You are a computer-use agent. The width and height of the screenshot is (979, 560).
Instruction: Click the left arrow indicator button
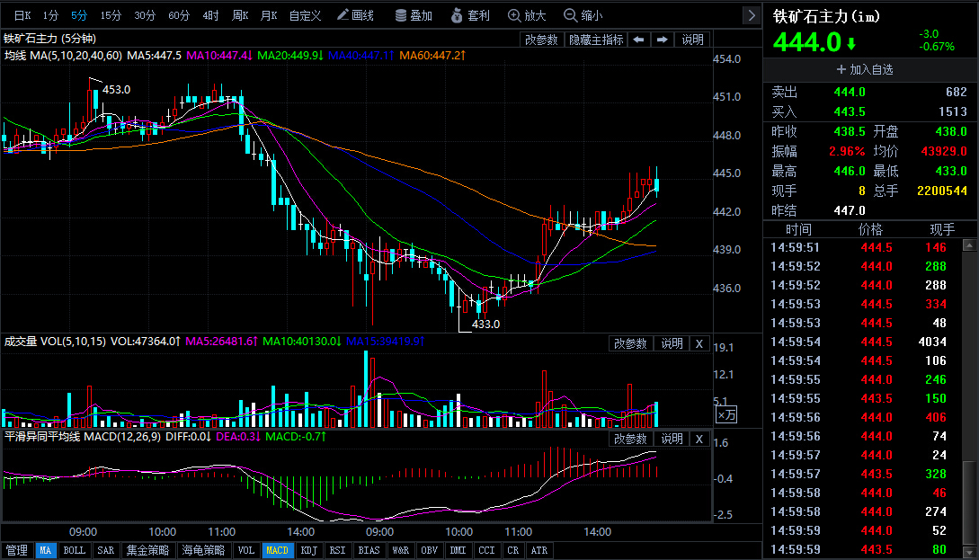click(x=638, y=40)
